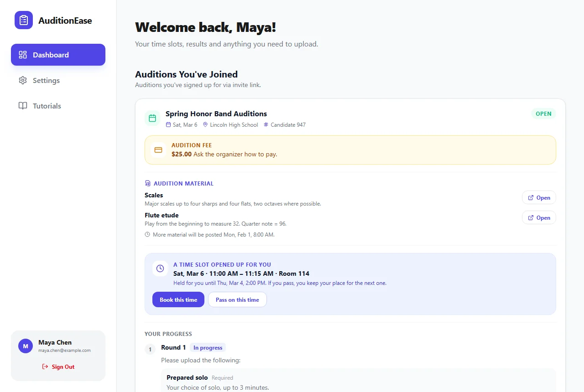The height and width of the screenshot is (392, 584).
Task: Click the OPEN status badge
Action: (543, 113)
